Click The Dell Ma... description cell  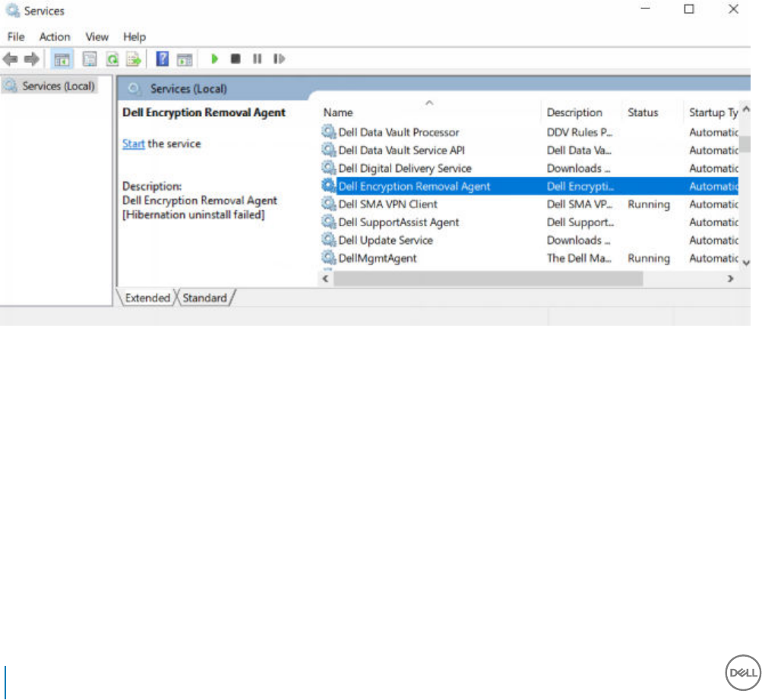click(579, 258)
